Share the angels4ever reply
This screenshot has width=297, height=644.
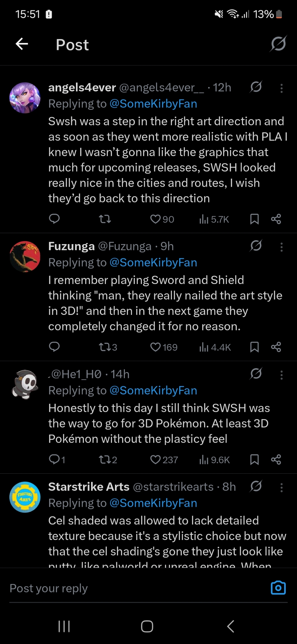(276, 219)
